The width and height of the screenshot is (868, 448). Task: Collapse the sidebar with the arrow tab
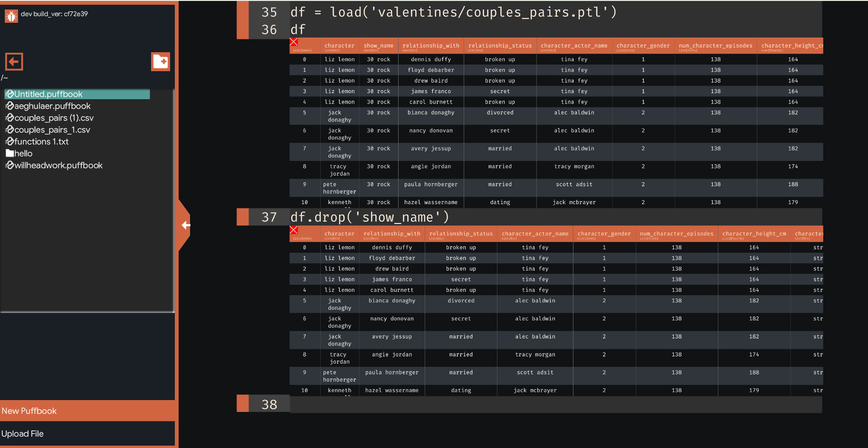click(185, 225)
